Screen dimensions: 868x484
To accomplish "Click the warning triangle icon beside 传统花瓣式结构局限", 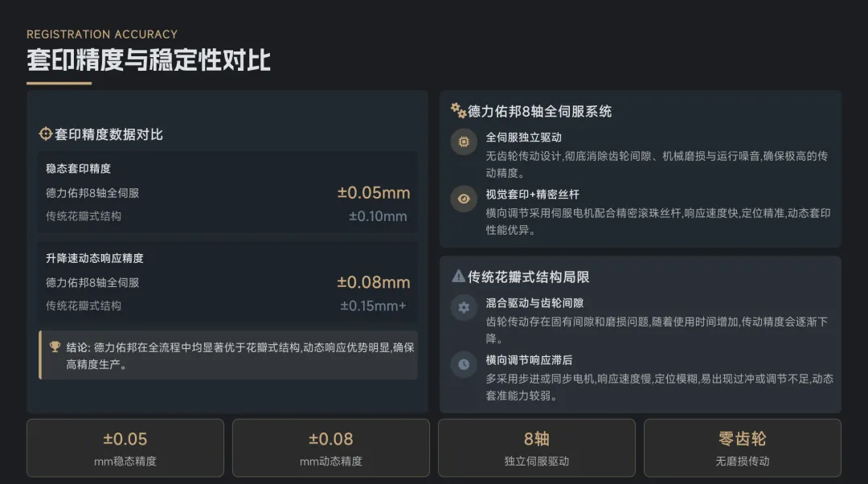I will [458, 277].
